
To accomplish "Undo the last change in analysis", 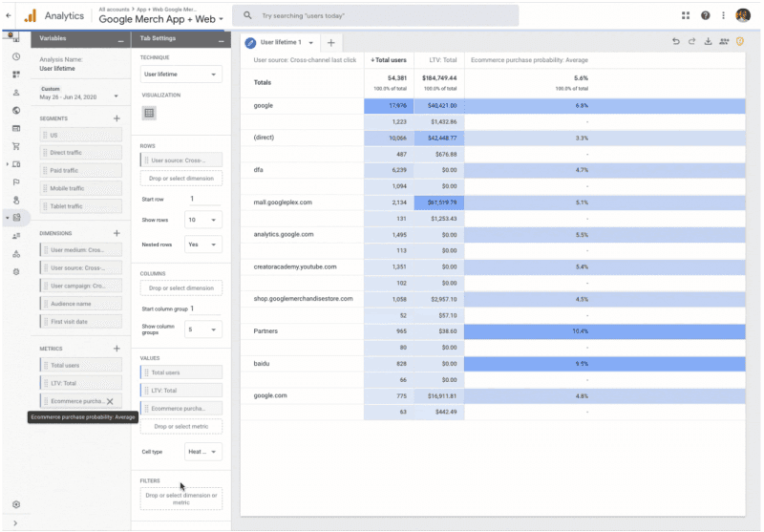I will coord(676,41).
